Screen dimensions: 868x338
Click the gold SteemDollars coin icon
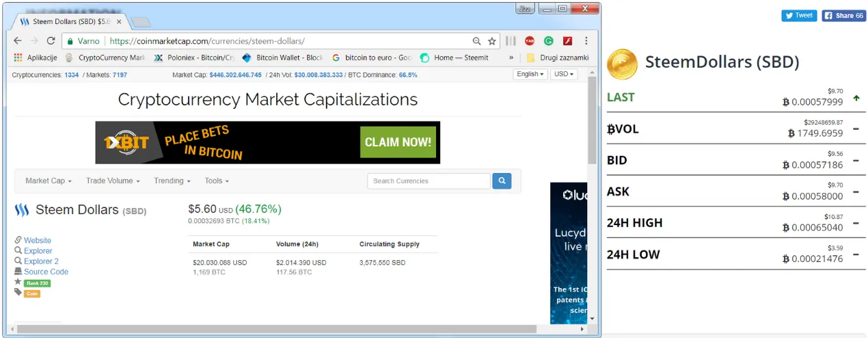pyautogui.click(x=622, y=64)
